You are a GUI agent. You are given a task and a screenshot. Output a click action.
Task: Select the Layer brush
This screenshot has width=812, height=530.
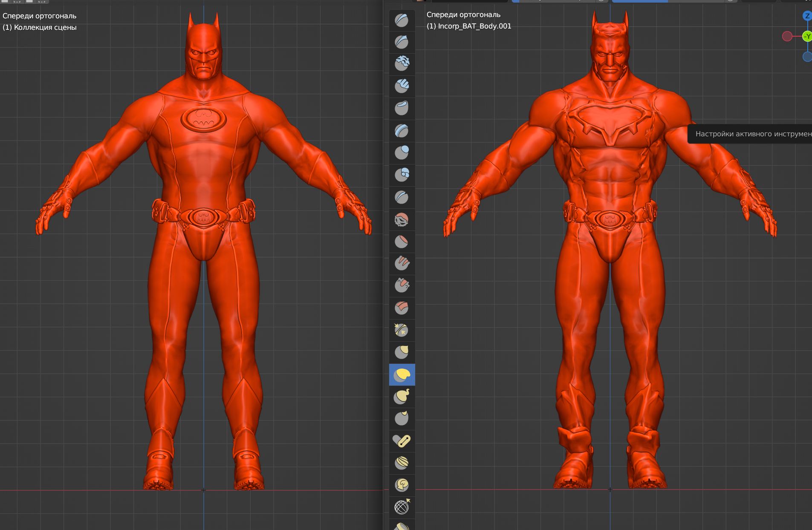click(x=402, y=131)
